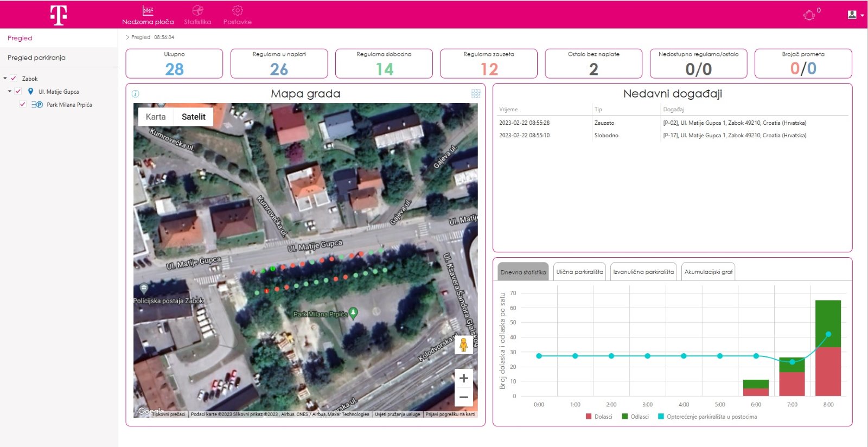This screenshot has height=447, width=868.
Task: Click the Street View pegman icon
Action: click(463, 344)
